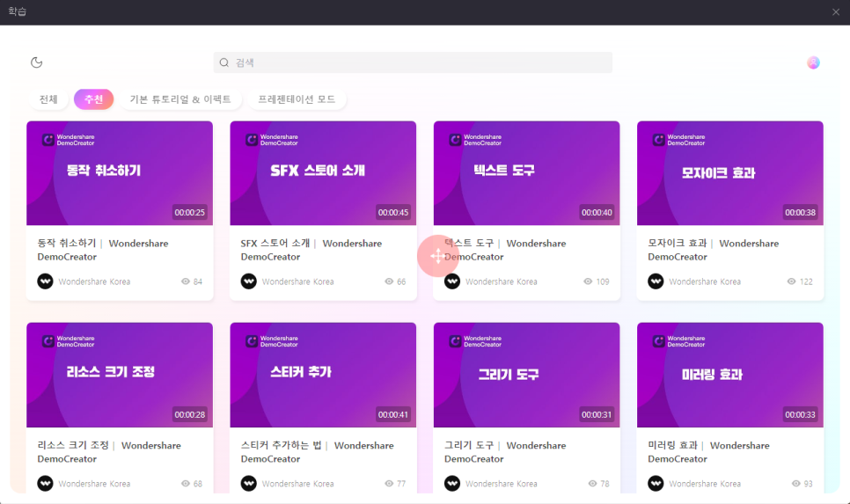Click title link 모자이크 효과 | Wondershare DemoCreator
Screen dimensions: 850x504
(714, 250)
